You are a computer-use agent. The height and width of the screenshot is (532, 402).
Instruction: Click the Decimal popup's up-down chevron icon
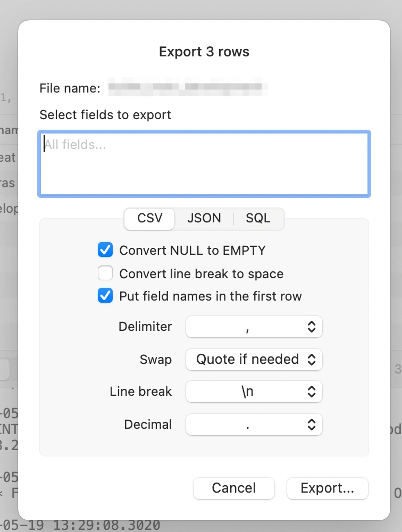[312, 425]
